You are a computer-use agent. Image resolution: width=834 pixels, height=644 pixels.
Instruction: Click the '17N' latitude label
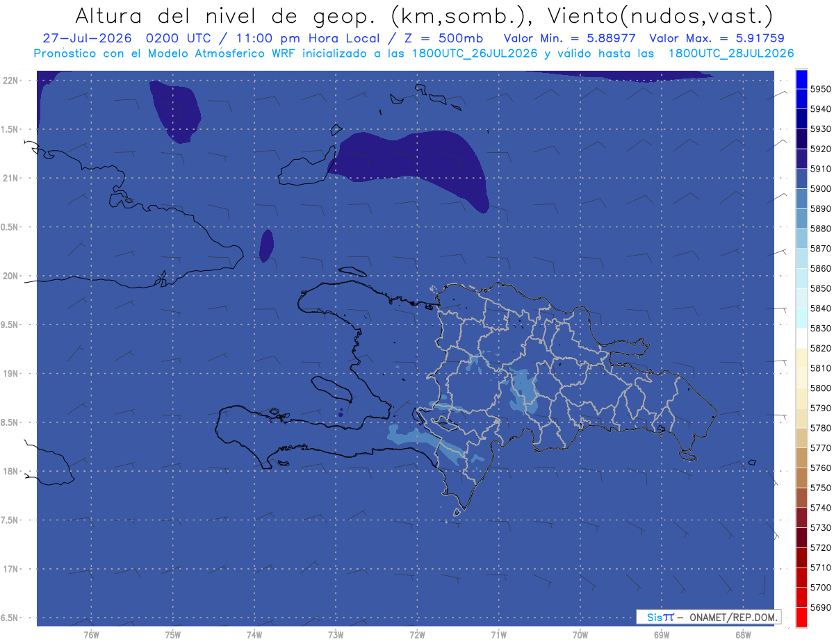pos(10,569)
